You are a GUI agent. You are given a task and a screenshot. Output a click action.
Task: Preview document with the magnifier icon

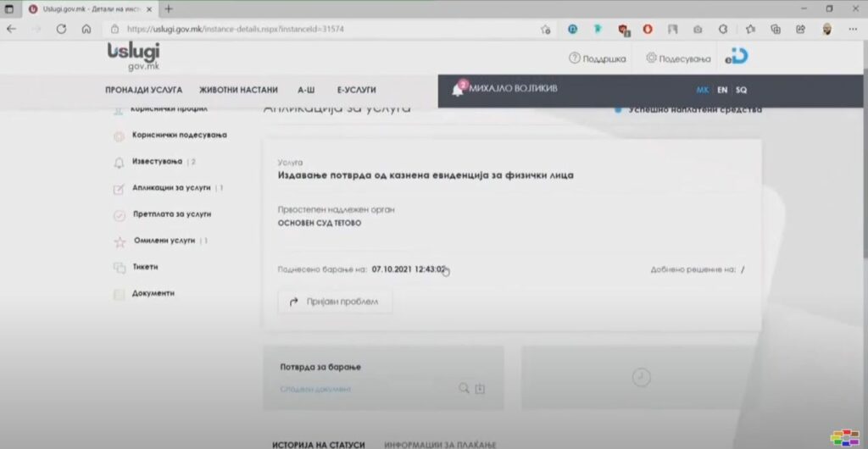click(464, 388)
